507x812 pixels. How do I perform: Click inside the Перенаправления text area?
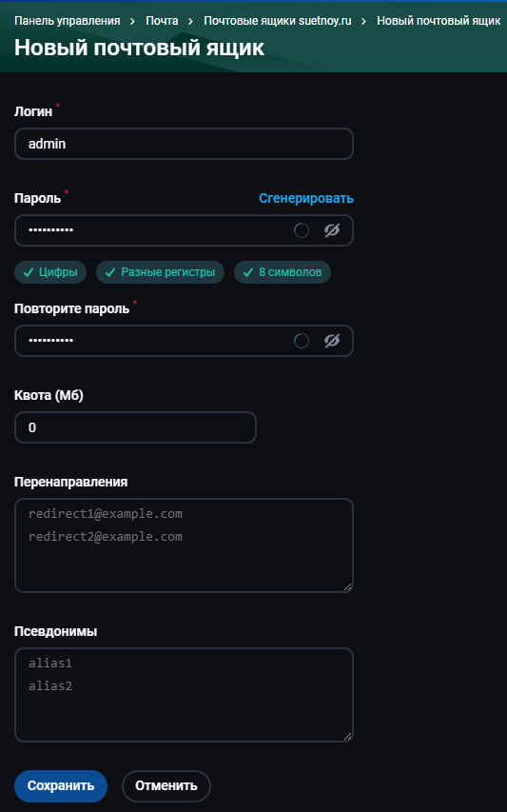184,545
